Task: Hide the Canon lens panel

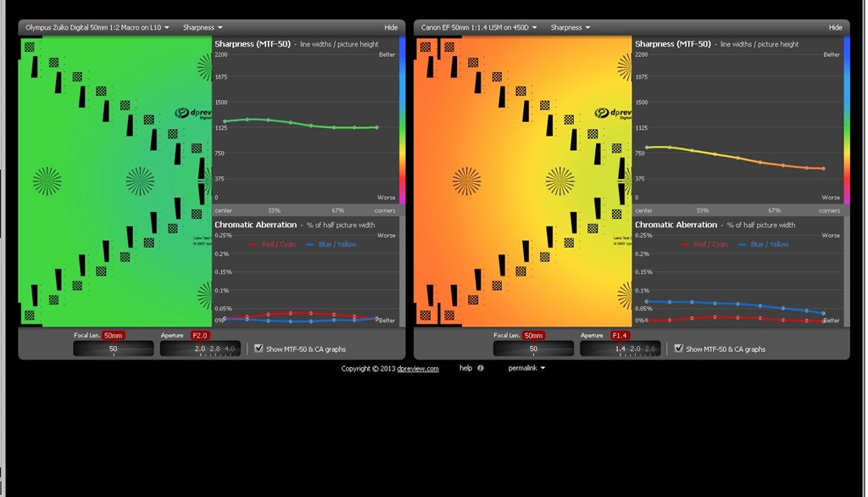Action: (x=835, y=27)
